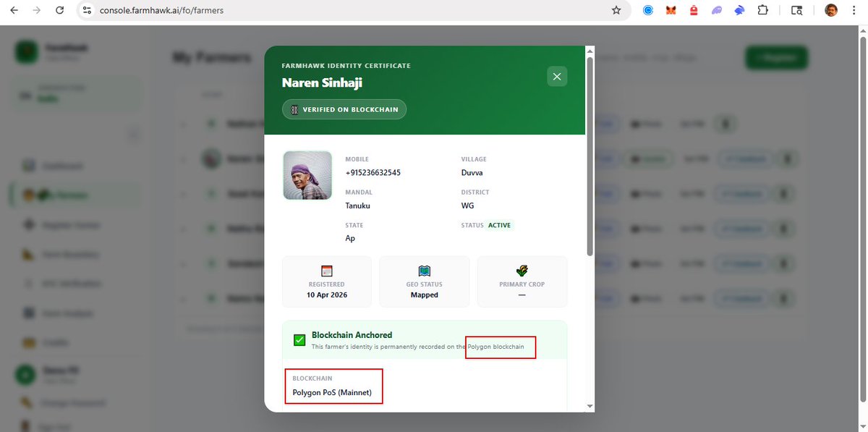Image resolution: width=868 pixels, height=432 pixels.
Task: Click the Naren Sinhaji certificate title
Action: 322,82
